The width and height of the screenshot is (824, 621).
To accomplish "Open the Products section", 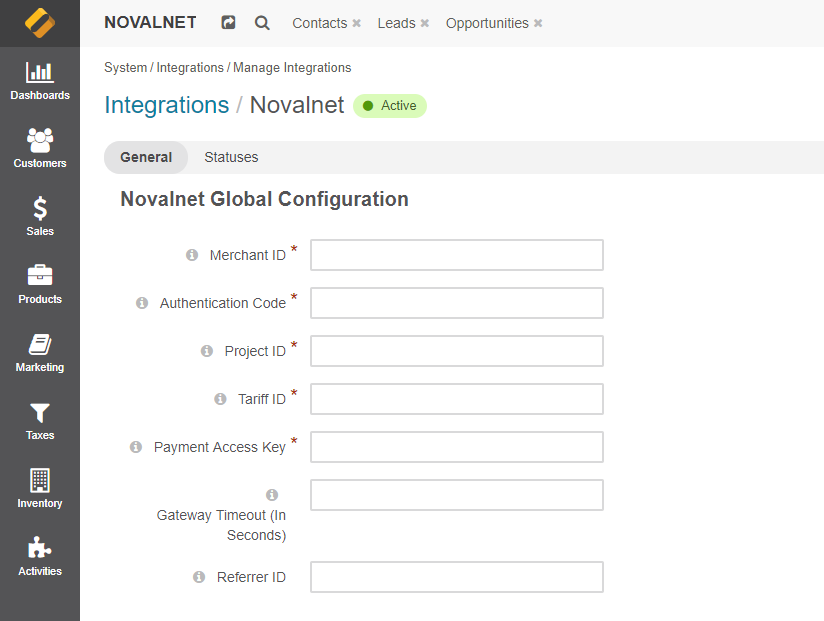I will pyautogui.click(x=39, y=284).
